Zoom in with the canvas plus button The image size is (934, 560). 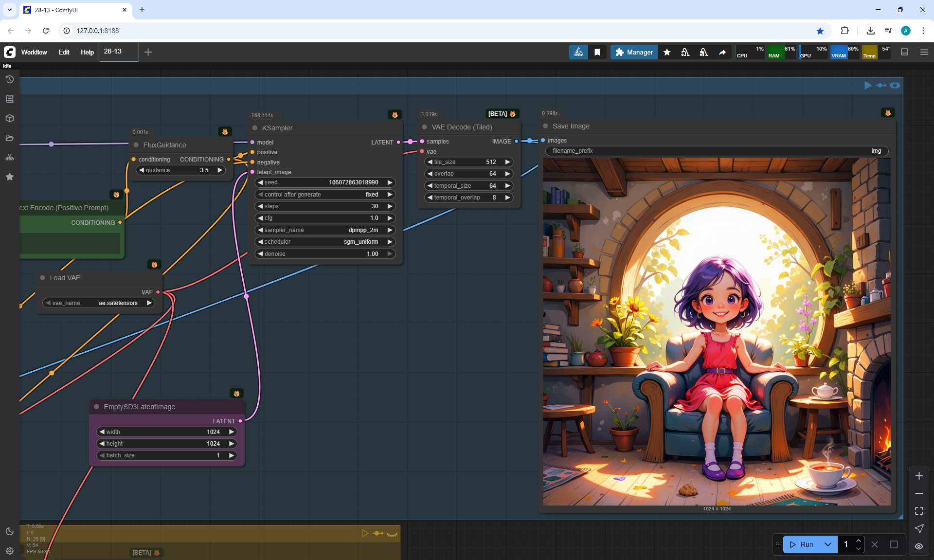click(919, 476)
